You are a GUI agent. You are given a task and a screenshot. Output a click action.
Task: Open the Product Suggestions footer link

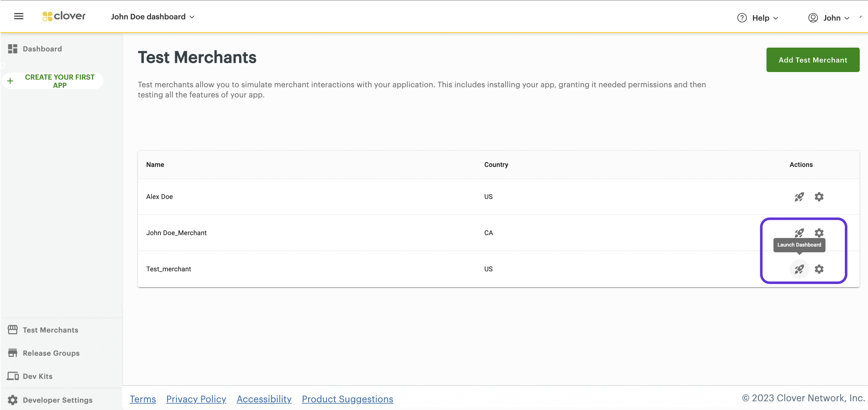click(x=347, y=399)
